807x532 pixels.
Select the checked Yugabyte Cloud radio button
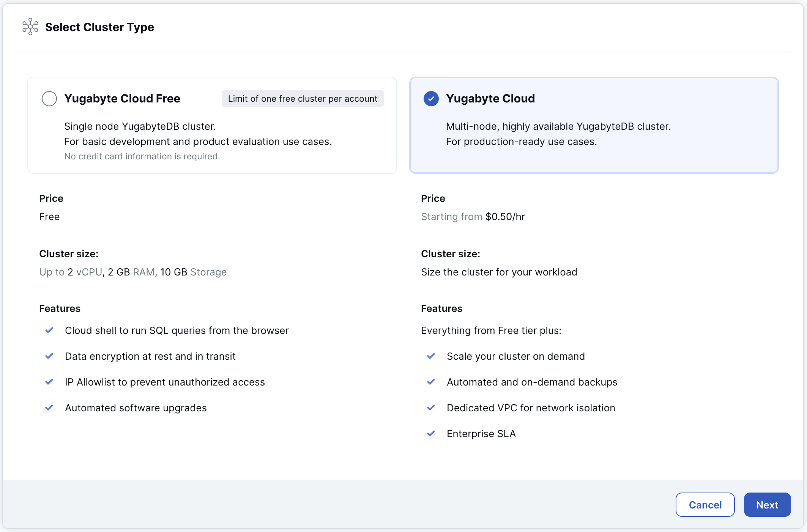coord(431,99)
